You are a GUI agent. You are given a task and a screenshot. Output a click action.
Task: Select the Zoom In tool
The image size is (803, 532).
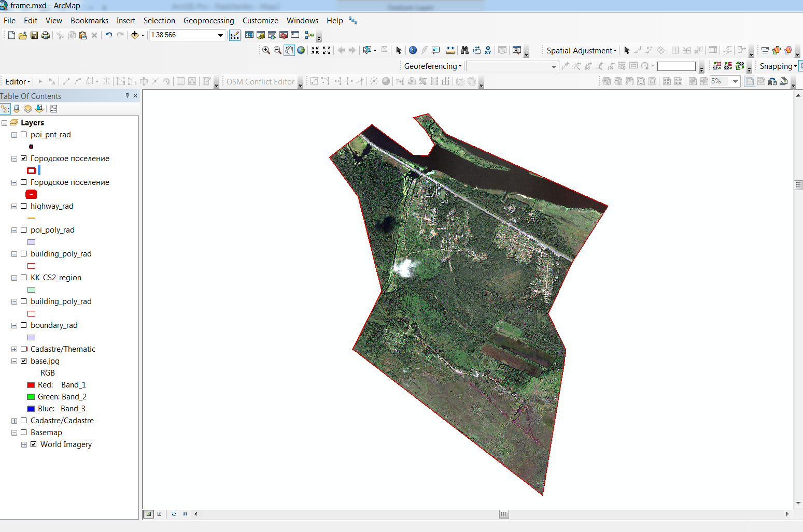click(266, 50)
